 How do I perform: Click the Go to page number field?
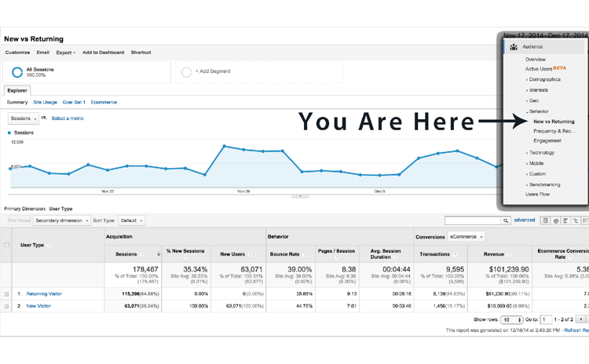pos(546,320)
